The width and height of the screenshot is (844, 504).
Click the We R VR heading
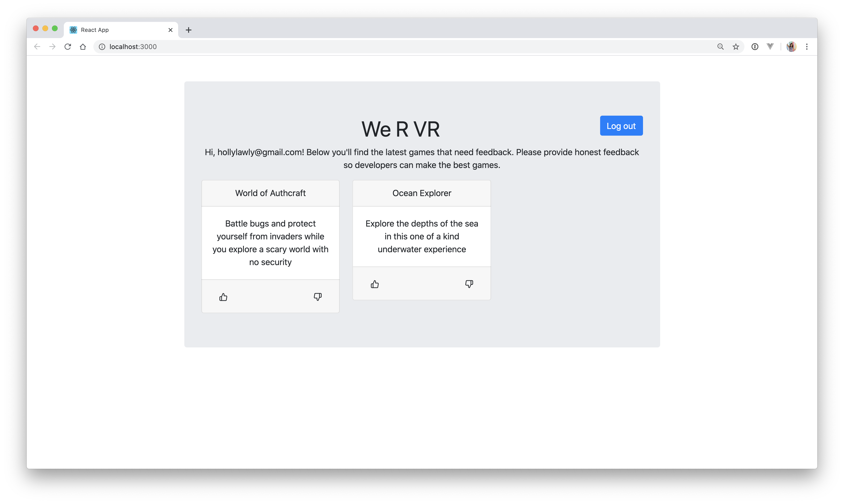click(x=400, y=129)
